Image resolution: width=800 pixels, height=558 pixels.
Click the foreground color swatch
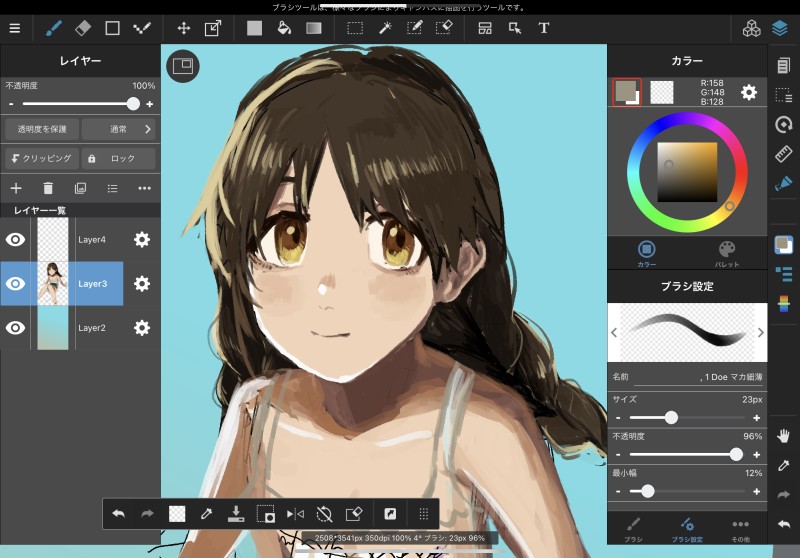[x=626, y=91]
